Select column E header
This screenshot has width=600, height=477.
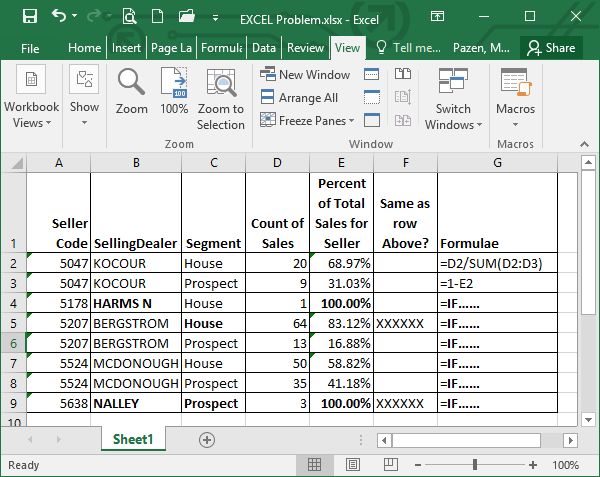coord(341,163)
